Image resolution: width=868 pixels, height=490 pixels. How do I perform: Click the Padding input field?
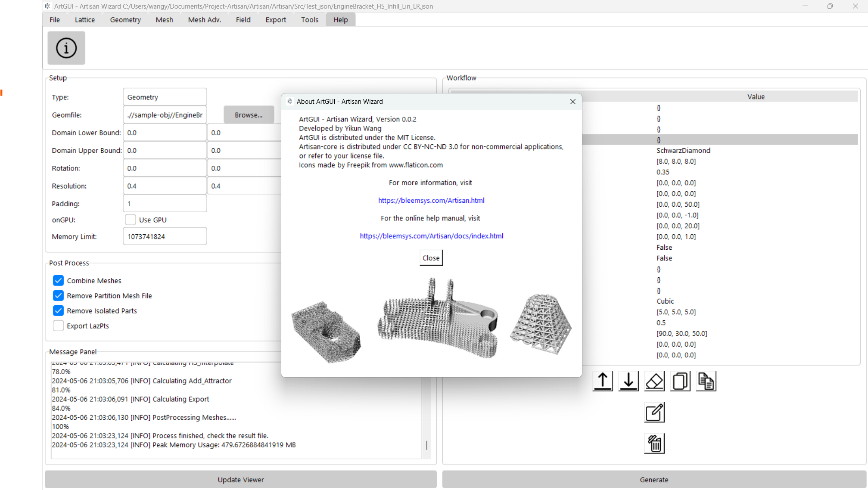click(x=165, y=204)
